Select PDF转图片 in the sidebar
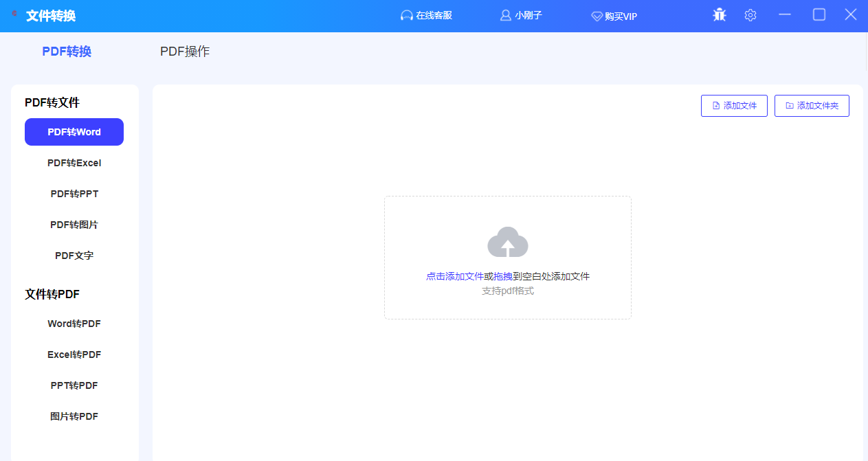This screenshot has height=461, width=868. [74, 225]
